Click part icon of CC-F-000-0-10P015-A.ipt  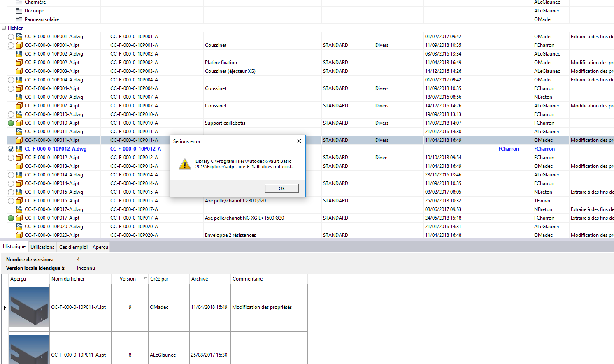click(19, 201)
